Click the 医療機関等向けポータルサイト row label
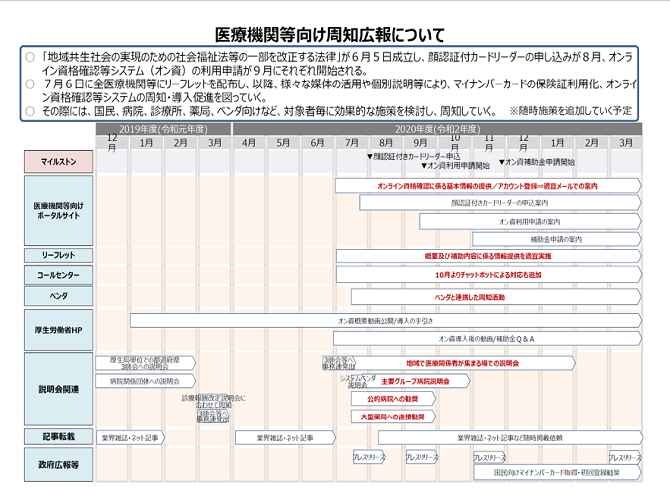The image size is (670, 500). click(59, 210)
